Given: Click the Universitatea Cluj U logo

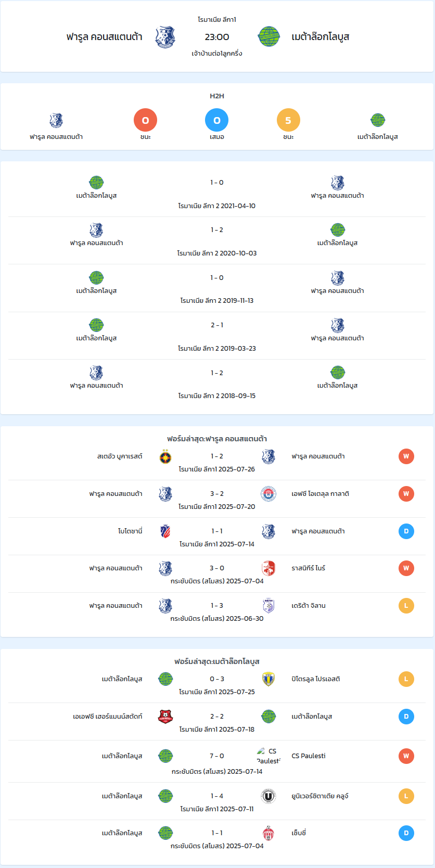Looking at the screenshot, I should click(x=268, y=796).
